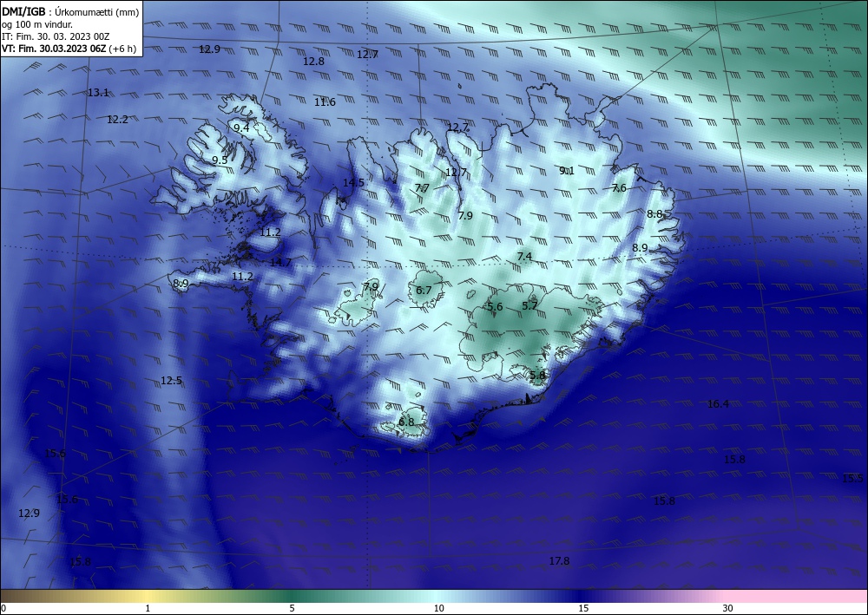Click the 5.6 value label

pyautogui.click(x=495, y=307)
